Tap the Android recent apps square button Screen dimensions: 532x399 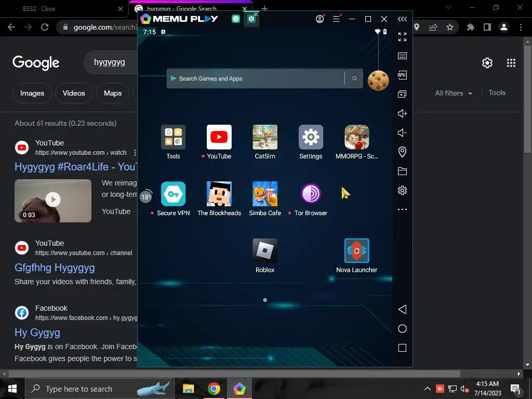(x=403, y=348)
